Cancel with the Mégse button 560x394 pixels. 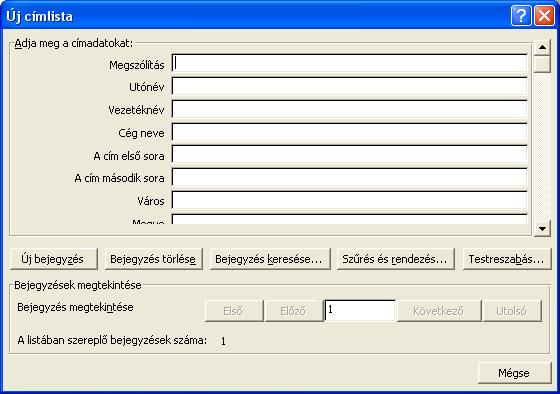pyautogui.click(x=514, y=373)
